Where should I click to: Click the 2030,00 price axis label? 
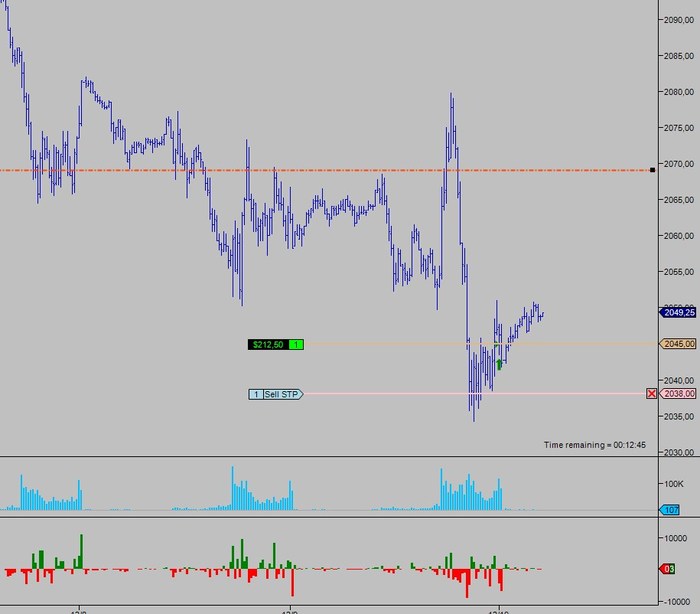pyautogui.click(x=679, y=452)
